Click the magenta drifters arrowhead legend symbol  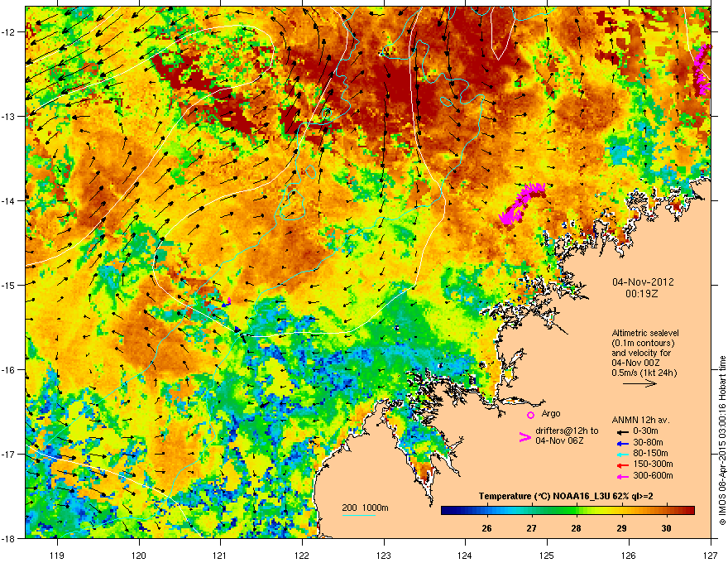coord(524,437)
